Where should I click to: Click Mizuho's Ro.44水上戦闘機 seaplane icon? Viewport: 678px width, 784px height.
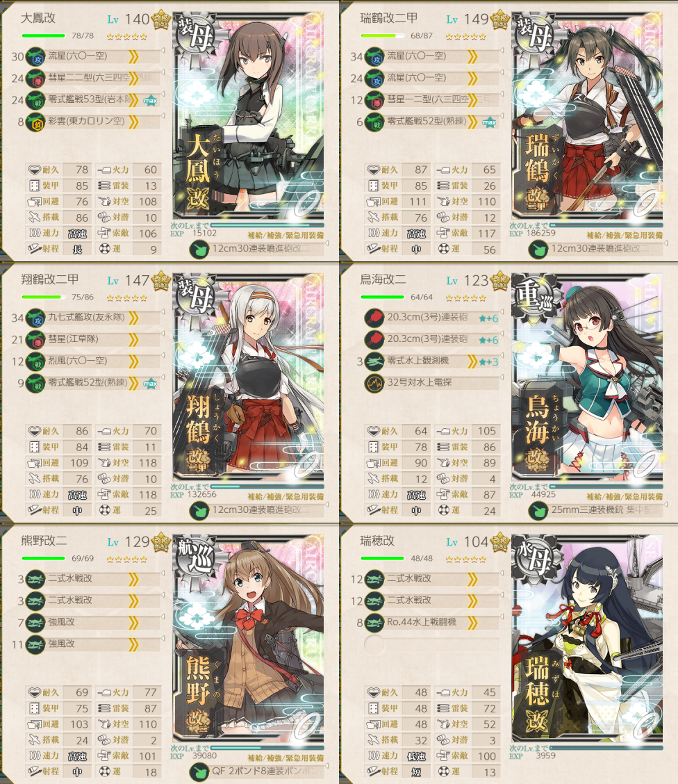374,623
